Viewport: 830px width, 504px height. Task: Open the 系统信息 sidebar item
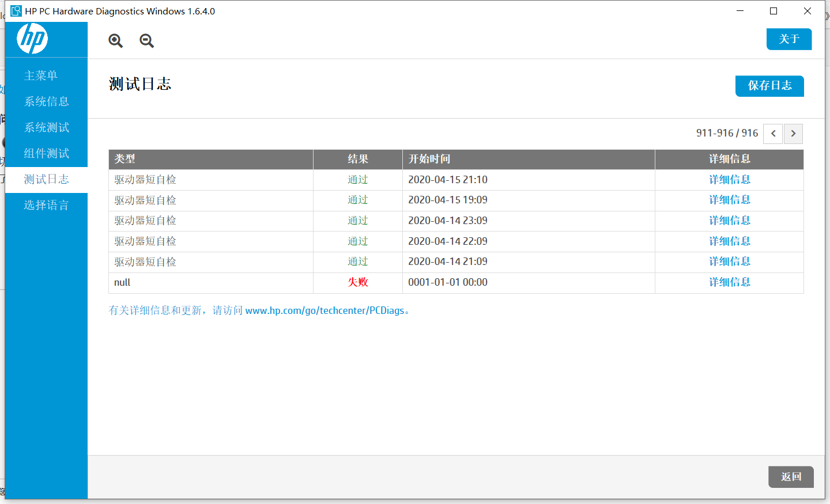47,101
